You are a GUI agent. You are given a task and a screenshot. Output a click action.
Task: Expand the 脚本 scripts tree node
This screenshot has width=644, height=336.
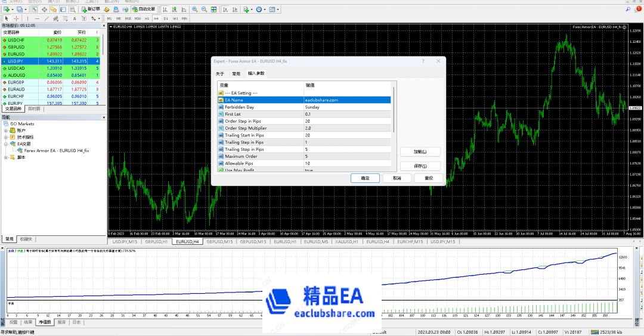pos(6,157)
